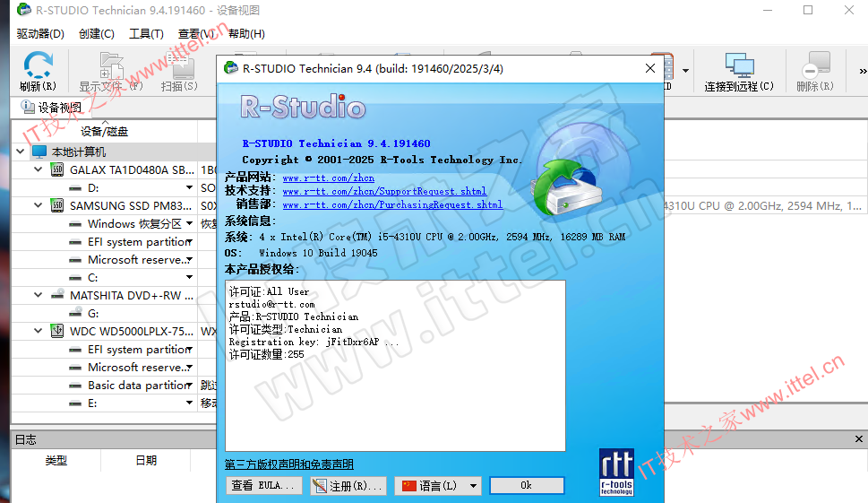Collapse the MATSHITA DVD+-RW node
This screenshot has width=868, height=503.
click(x=38, y=295)
